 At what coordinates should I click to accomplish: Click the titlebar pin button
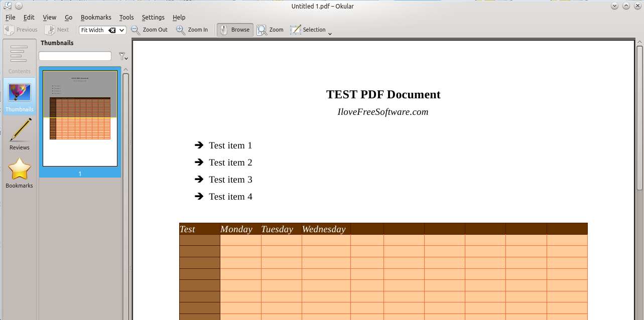(19, 6)
